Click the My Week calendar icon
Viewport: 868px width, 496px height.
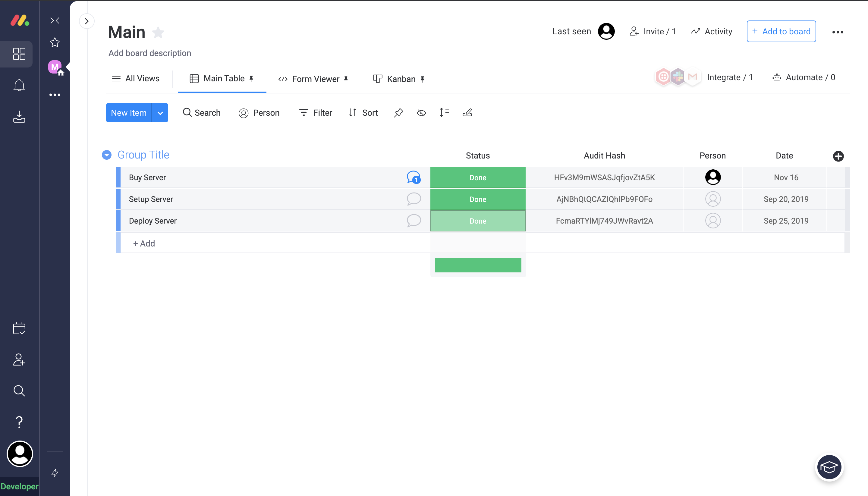coord(19,328)
